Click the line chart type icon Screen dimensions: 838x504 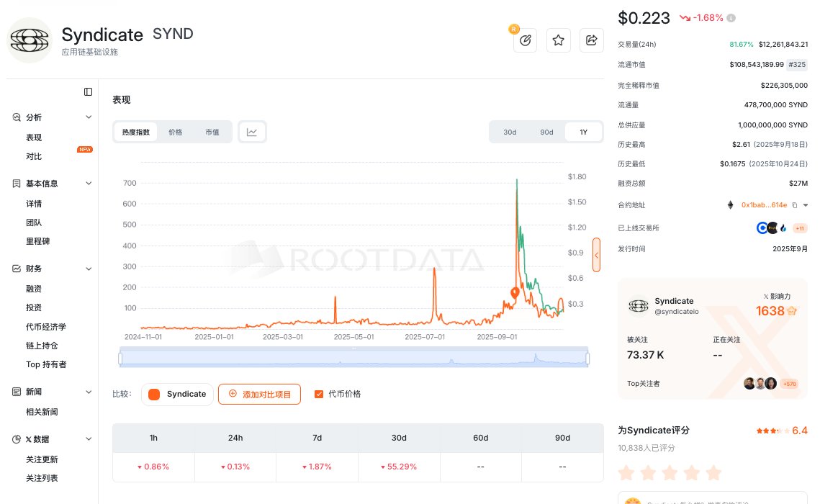point(252,132)
